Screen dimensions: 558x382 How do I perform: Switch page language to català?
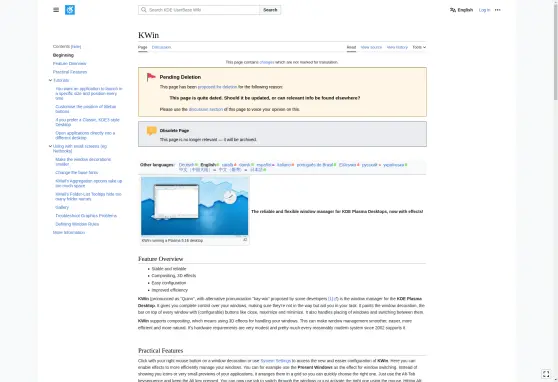(227, 165)
